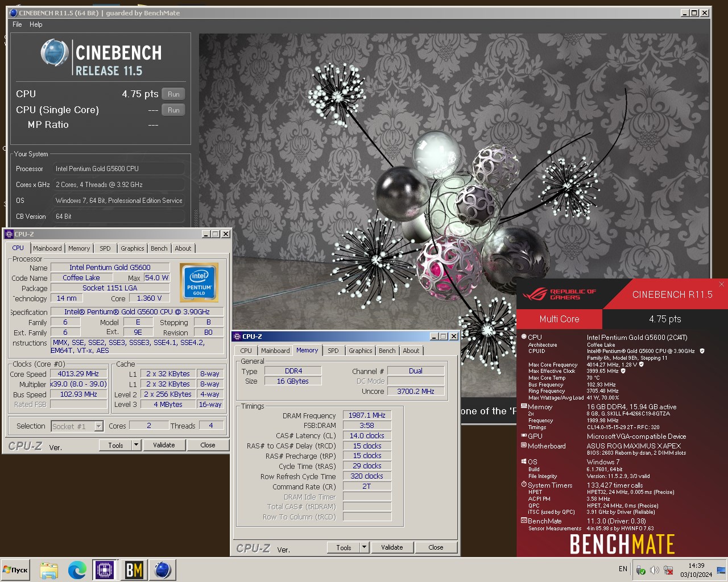Click the Memory section icon in BenchMate panel
The width and height of the screenshot is (728, 582).
pos(524,406)
